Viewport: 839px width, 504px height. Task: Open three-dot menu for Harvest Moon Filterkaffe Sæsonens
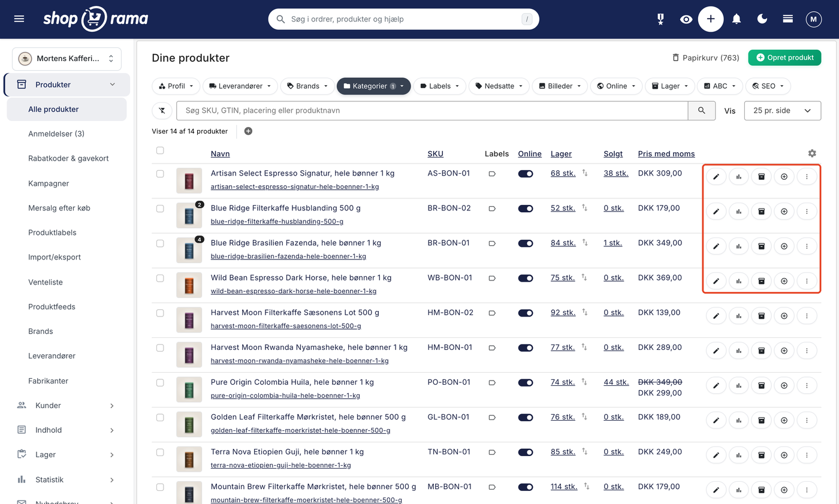[x=807, y=316]
